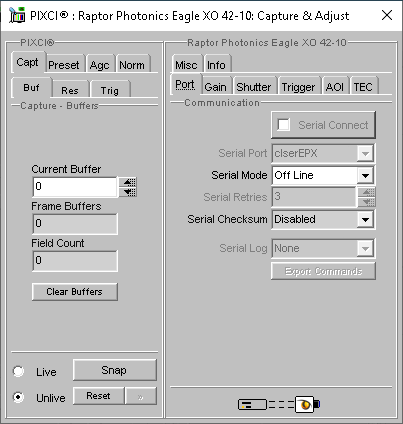Open the TEC tab

[363, 87]
